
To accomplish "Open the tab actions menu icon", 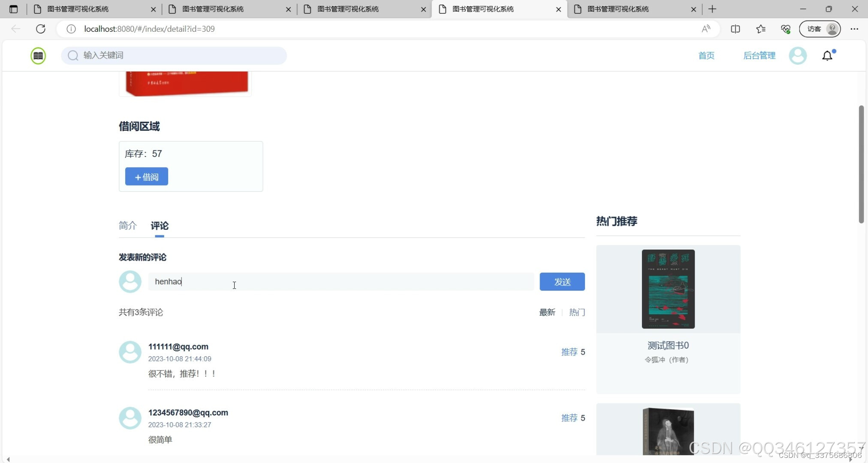I will pos(13,9).
